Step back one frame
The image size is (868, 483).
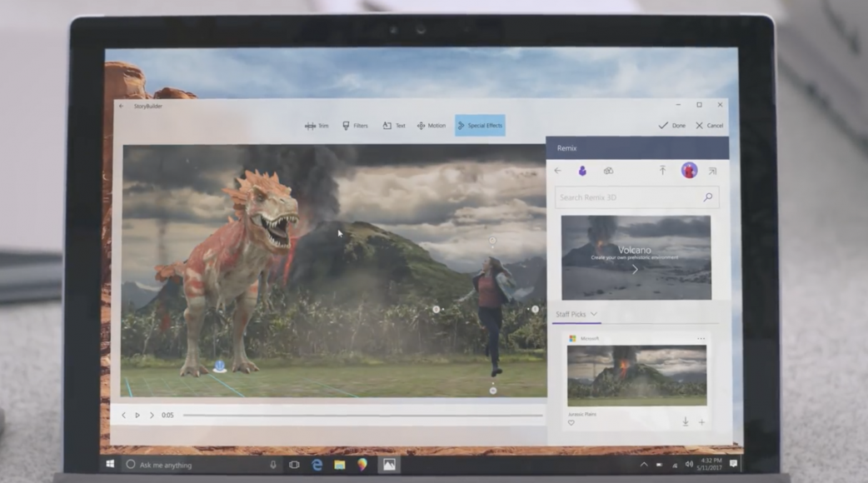(123, 415)
